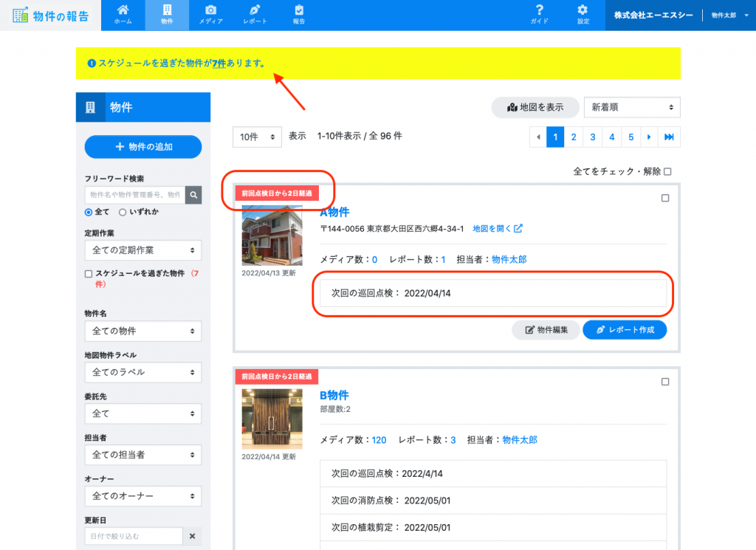Open the レポート section
Image resolution: width=756 pixels, height=550 pixels.
click(255, 15)
